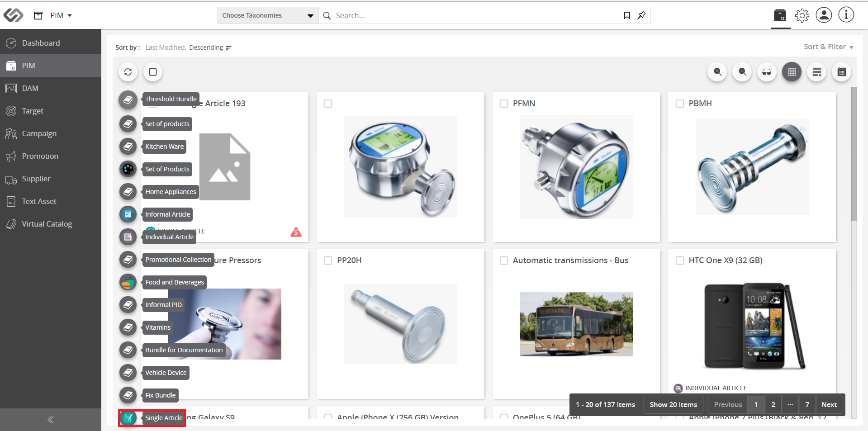
Task: Open DAM in the sidebar
Action: [x=51, y=88]
